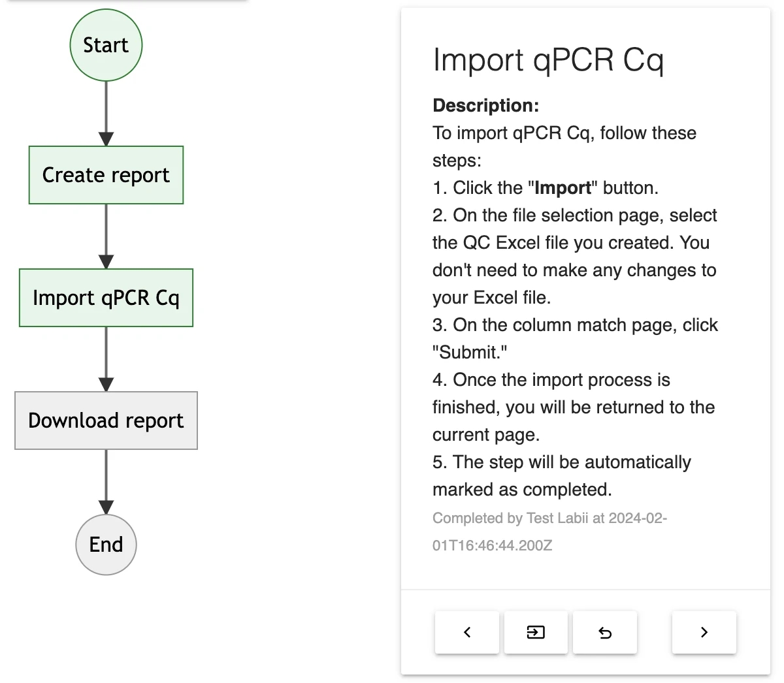Viewport: 784px width, 683px height.
Task: Click the bold word Import in step 1
Action: pyautogui.click(x=563, y=188)
